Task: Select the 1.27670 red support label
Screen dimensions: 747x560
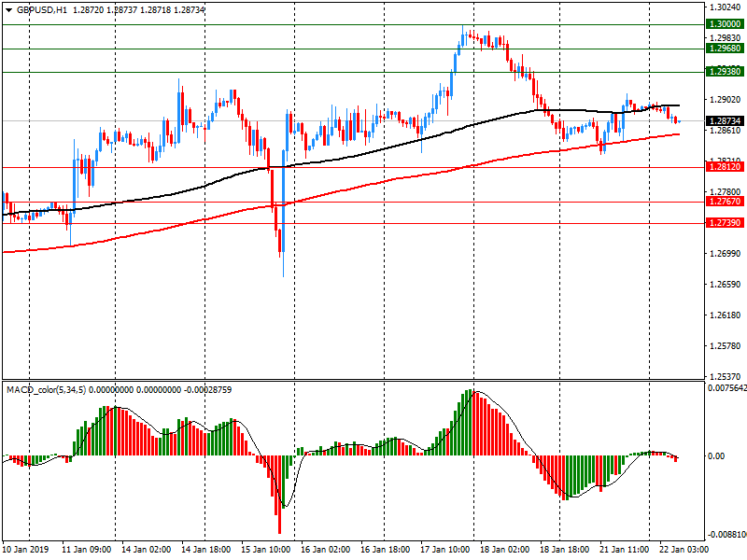Action: pyautogui.click(x=725, y=202)
